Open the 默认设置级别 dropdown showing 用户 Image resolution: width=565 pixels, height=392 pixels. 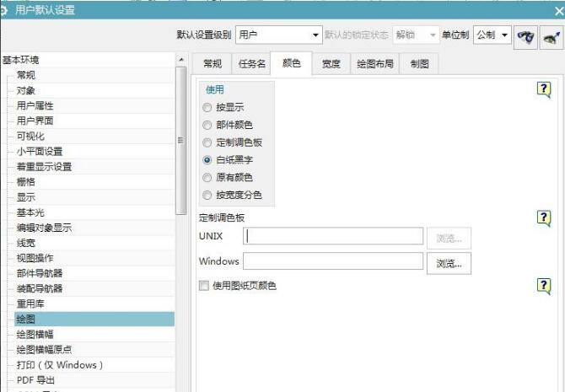point(278,35)
